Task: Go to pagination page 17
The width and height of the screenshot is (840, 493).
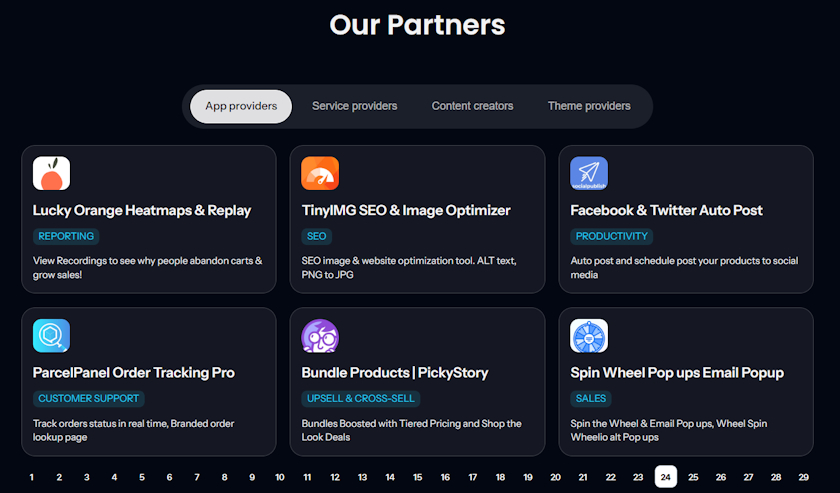Action: tap(472, 477)
